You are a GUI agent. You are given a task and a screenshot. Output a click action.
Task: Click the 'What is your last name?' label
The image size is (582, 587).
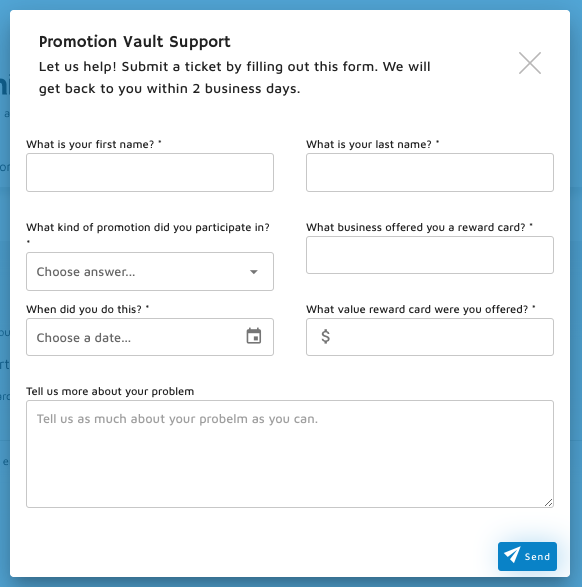point(372,144)
